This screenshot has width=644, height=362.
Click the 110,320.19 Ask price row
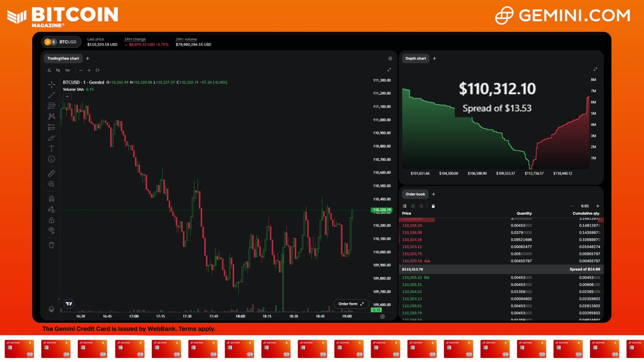(x=501, y=261)
